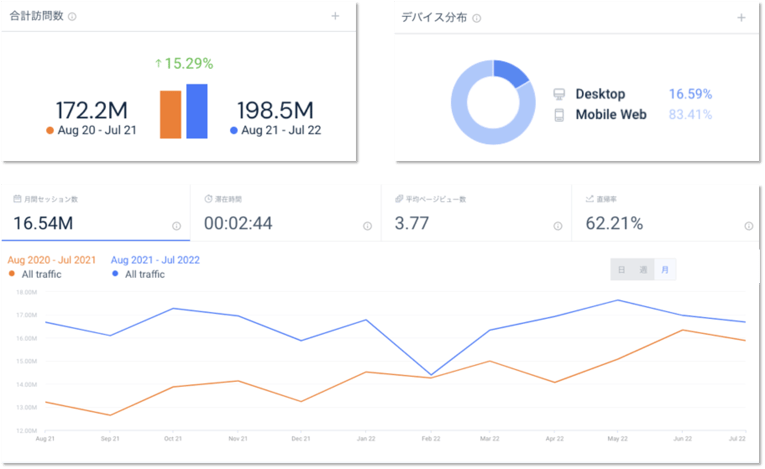The height and width of the screenshot is (469, 765).
Task: Select the 月間セッション数 metric tab
Action: 95,212
